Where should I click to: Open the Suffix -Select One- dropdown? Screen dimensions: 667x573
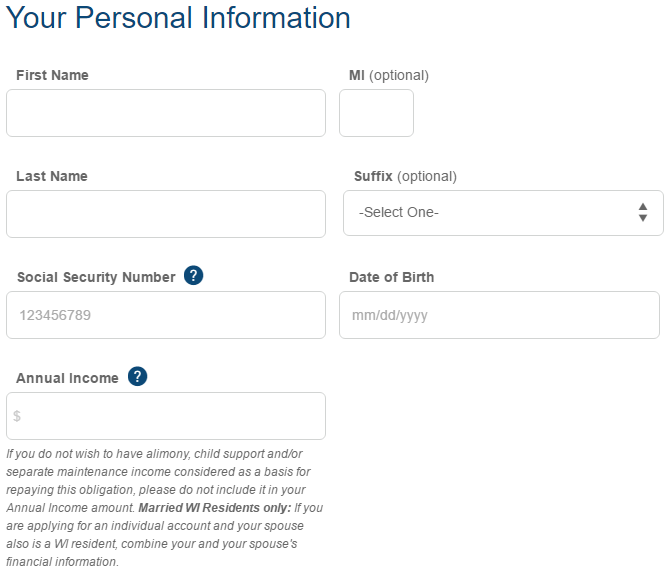[503, 213]
